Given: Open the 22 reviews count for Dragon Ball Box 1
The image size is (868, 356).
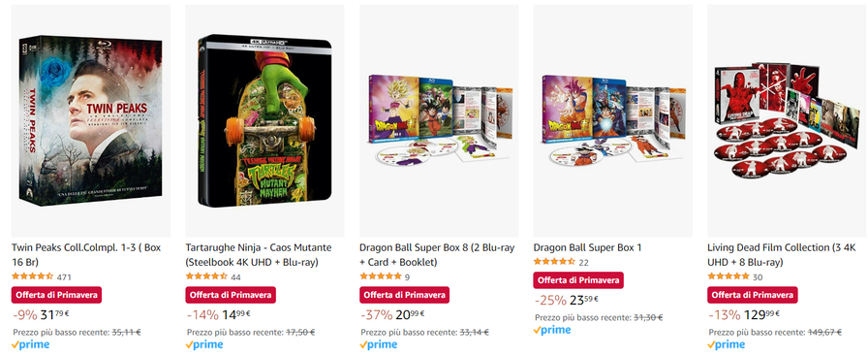Looking at the screenshot, I should 583,262.
